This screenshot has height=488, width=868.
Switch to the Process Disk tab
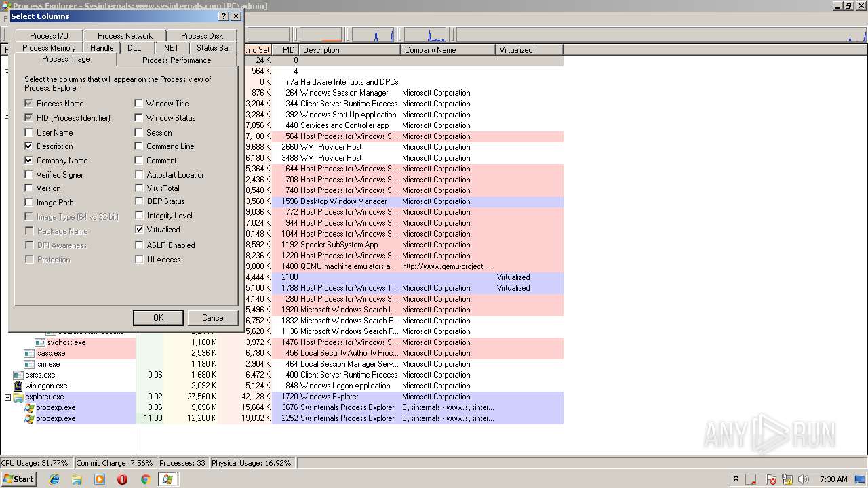point(202,35)
